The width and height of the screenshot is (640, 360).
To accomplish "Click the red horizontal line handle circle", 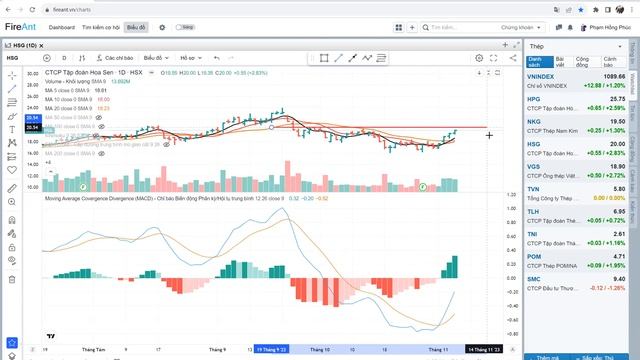I will (x=271, y=127).
